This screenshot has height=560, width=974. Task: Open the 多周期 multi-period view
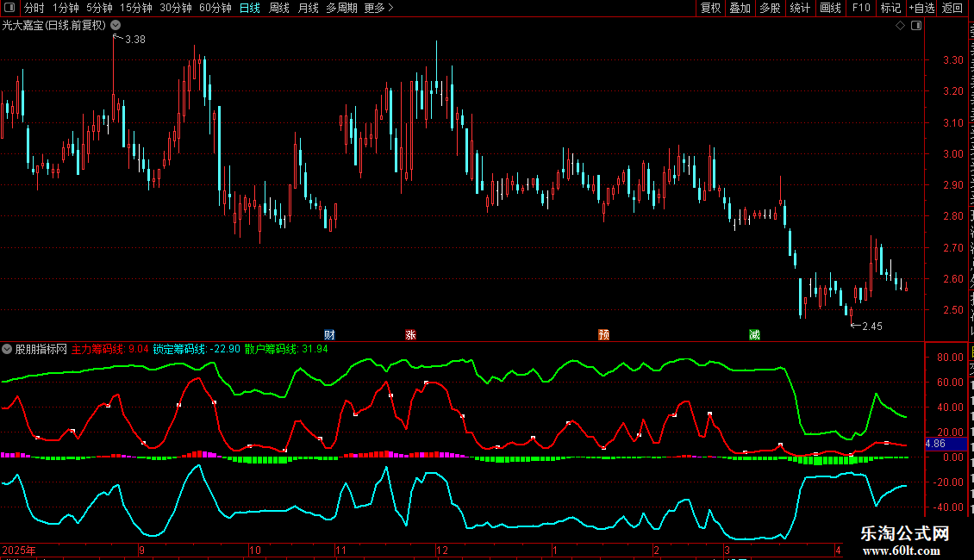(x=341, y=8)
